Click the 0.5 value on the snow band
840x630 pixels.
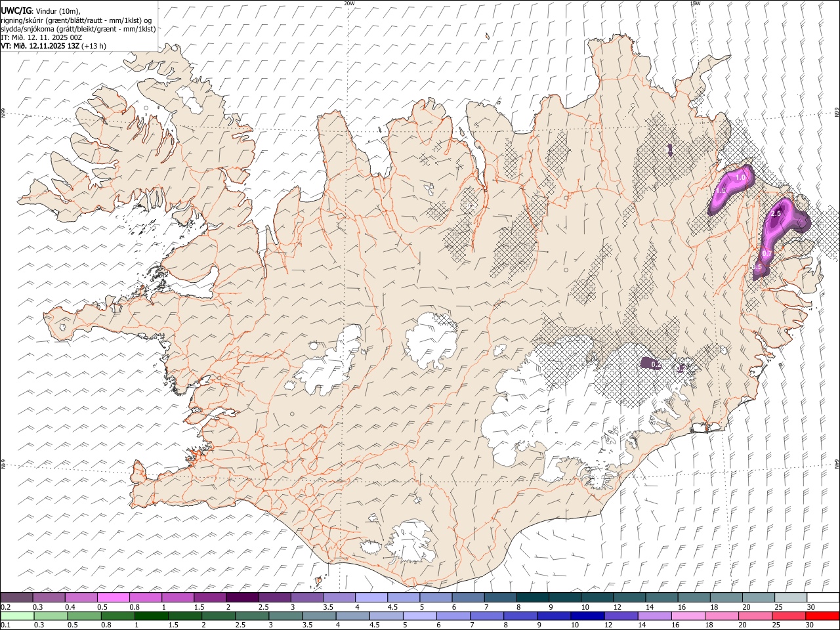point(757,267)
